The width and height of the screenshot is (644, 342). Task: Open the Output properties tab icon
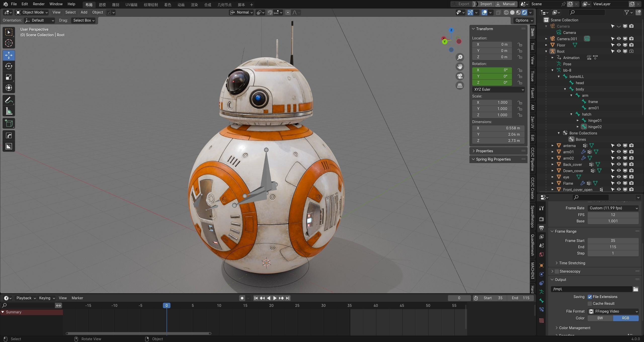point(542,228)
